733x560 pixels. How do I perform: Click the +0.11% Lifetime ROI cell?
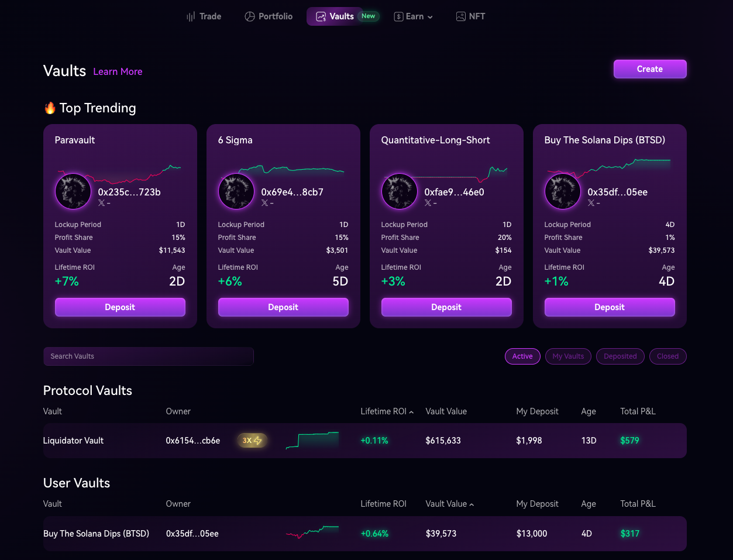tap(374, 441)
